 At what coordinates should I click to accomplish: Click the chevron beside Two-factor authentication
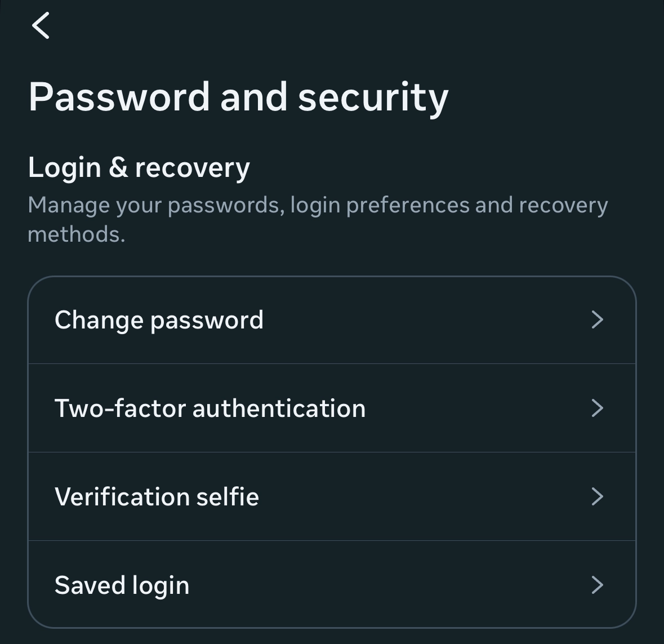pos(597,408)
